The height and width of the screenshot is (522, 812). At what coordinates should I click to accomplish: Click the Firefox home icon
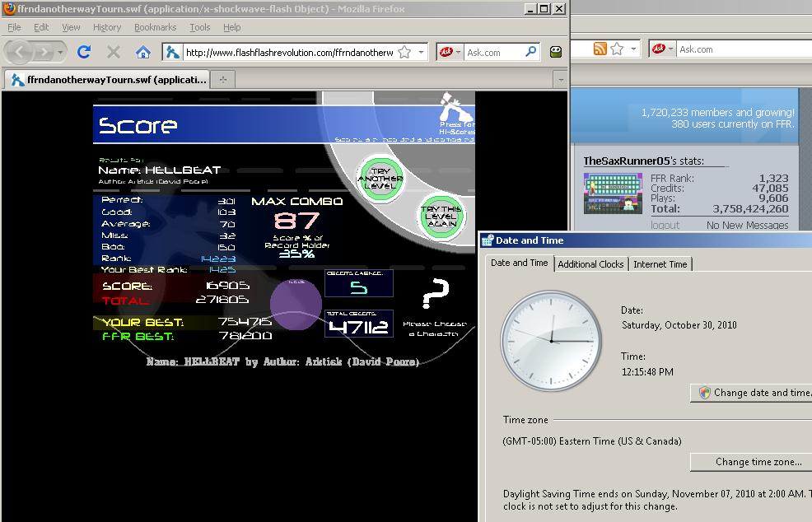[143, 52]
